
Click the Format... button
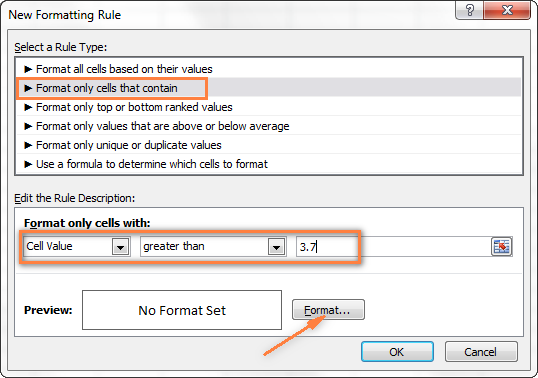coord(328,310)
